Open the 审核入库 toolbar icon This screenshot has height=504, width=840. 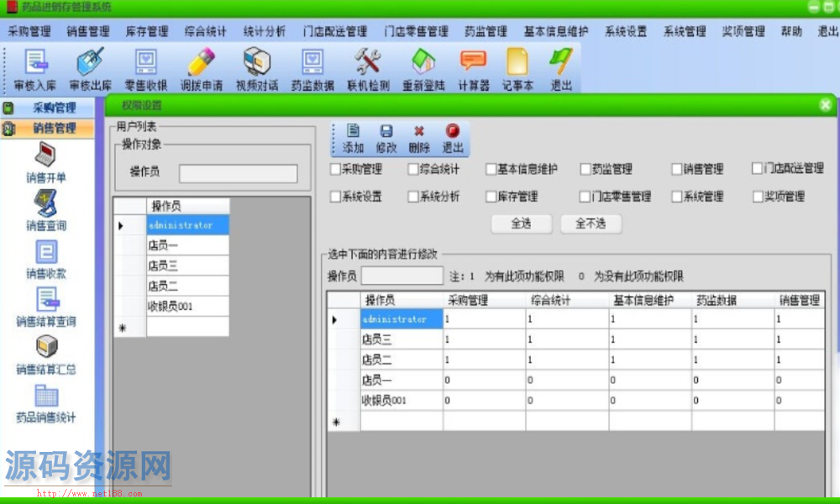(34, 70)
